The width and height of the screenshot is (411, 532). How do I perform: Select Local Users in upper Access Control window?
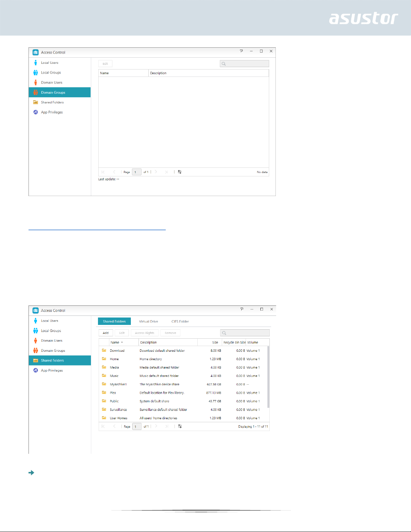pos(60,63)
